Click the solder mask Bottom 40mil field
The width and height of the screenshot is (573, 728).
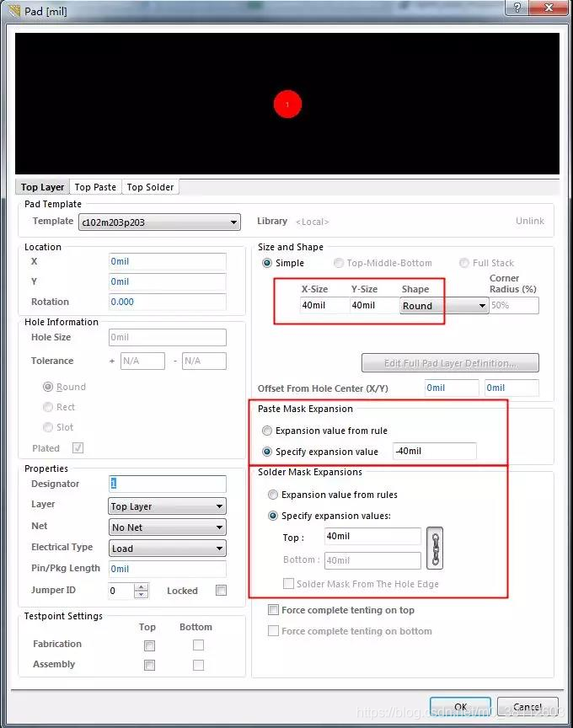tap(372, 560)
